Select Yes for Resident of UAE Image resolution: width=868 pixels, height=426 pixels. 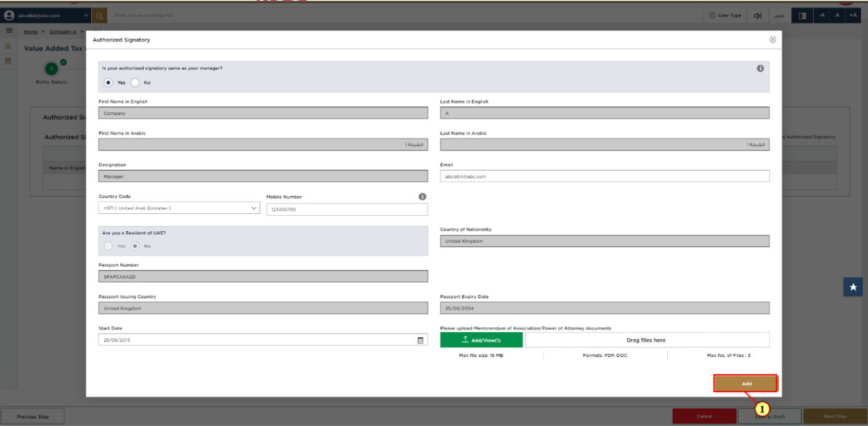109,245
